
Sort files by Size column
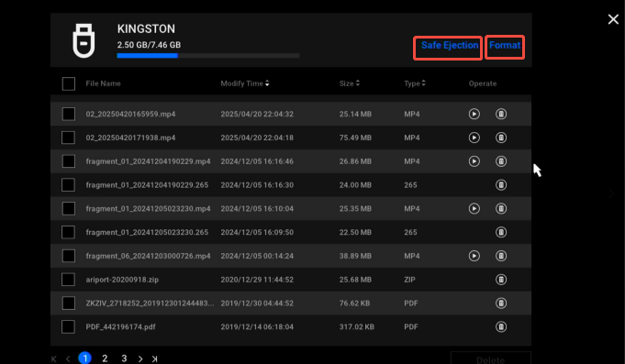click(349, 83)
